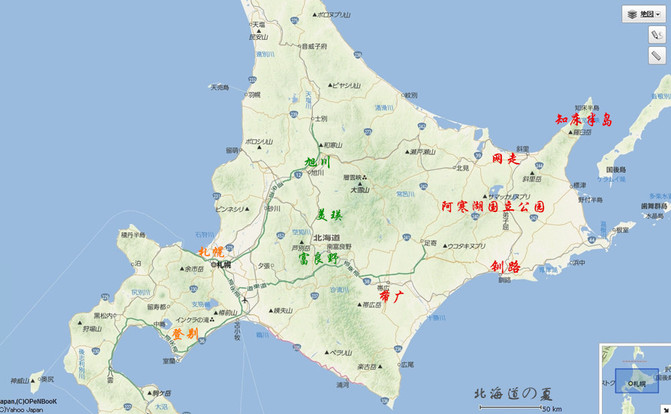671x414 pixels.
Task: Click the 士別 city label
Action: 321,119
